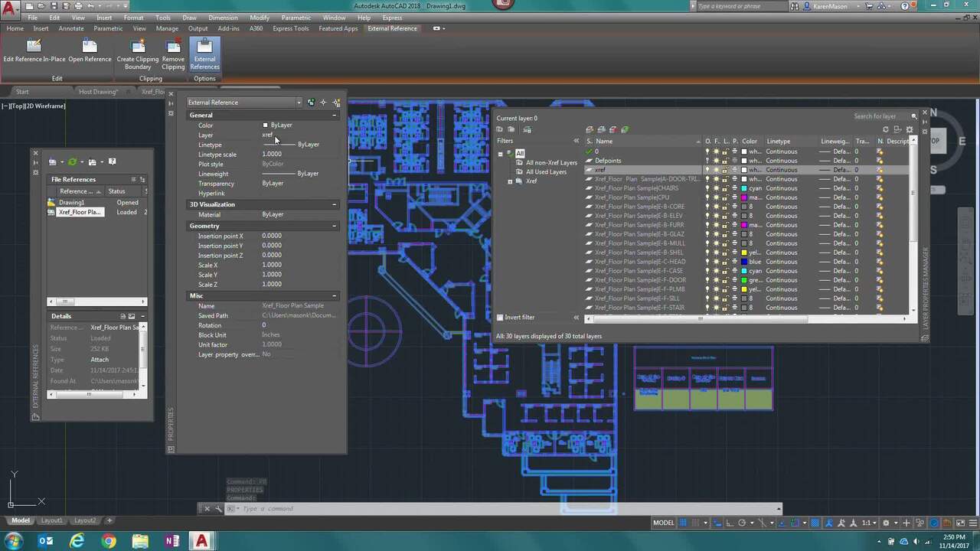Toggle Plot printer icon for layer 0
This screenshot has height=551, width=980.
pyautogui.click(x=735, y=152)
